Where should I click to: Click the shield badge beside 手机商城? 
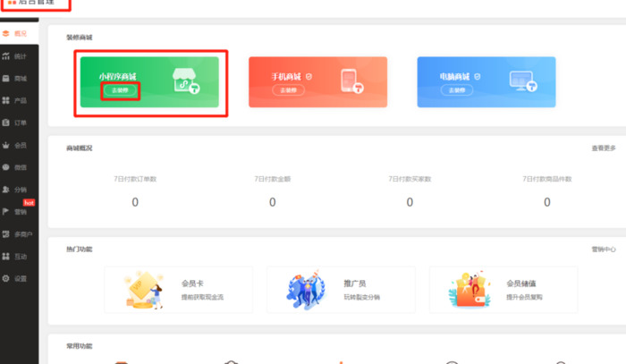309,77
